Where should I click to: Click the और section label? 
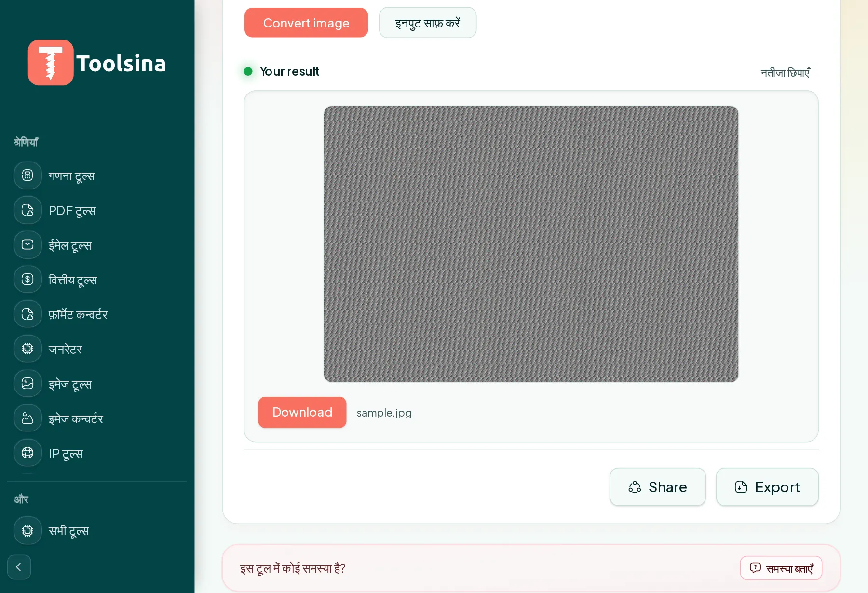[21, 499]
